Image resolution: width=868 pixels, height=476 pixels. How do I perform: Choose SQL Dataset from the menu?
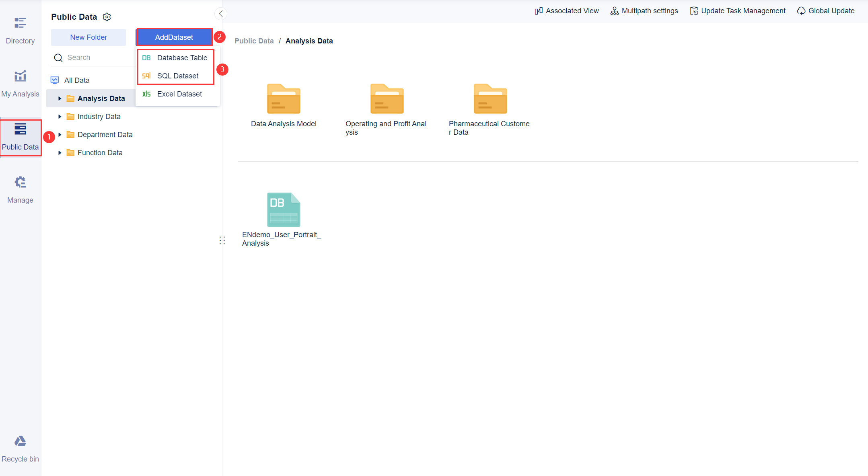(x=177, y=76)
